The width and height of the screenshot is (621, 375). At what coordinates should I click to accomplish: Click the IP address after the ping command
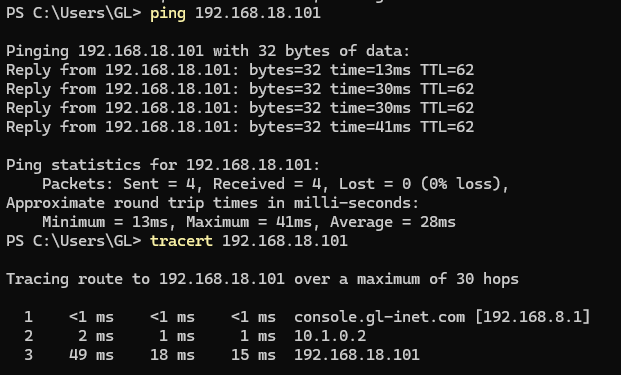point(257,13)
